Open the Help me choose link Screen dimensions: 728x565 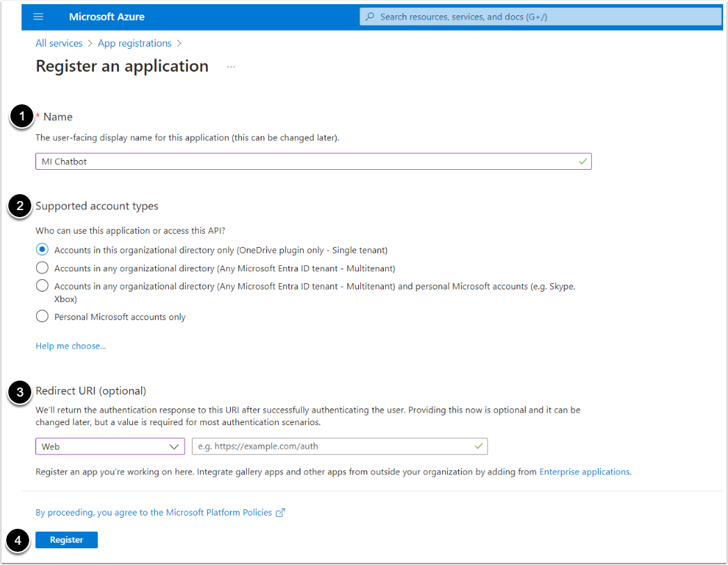click(70, 346)
